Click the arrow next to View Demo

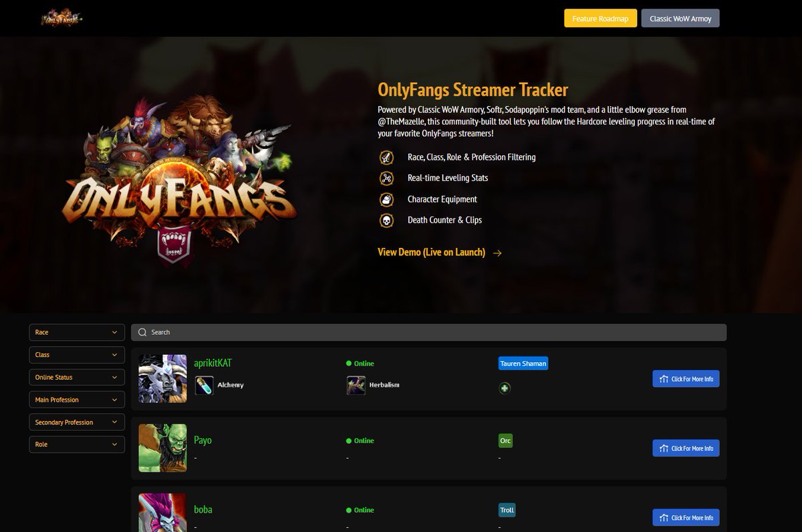[x=497, y=253]
